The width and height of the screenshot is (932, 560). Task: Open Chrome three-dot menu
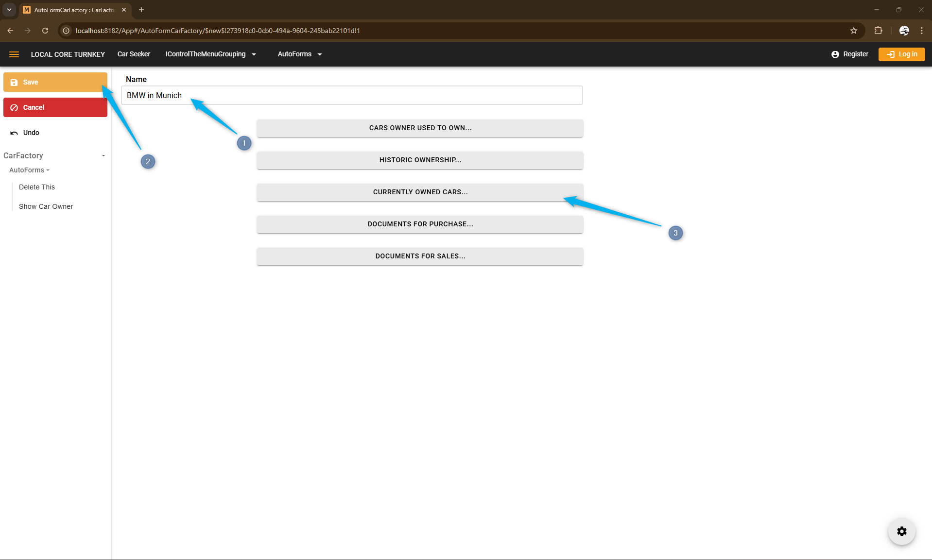[x=922, y=31]
